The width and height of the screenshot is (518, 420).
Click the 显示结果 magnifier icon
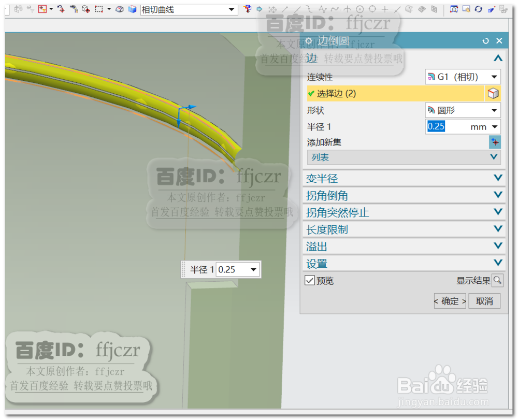tap(497, 280)
